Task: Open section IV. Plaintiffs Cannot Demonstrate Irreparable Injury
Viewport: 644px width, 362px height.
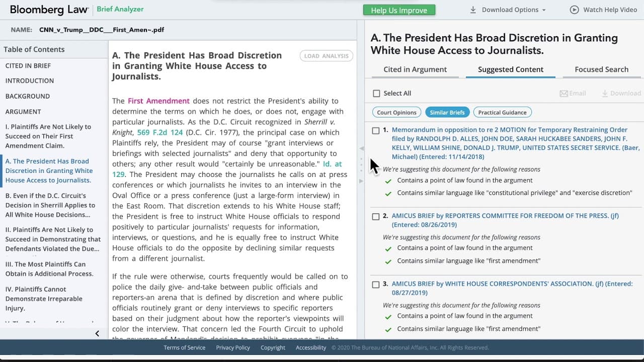Action: [x=43, y=299]
